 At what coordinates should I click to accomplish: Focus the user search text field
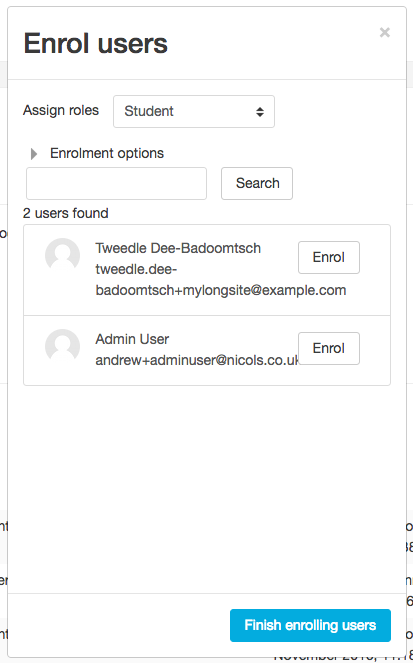coord(116,184)
